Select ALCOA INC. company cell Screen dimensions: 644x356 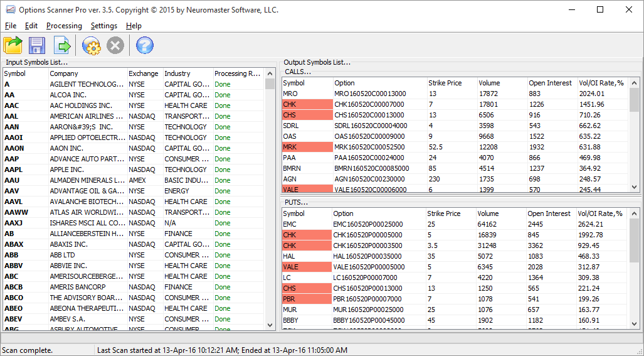87,95
